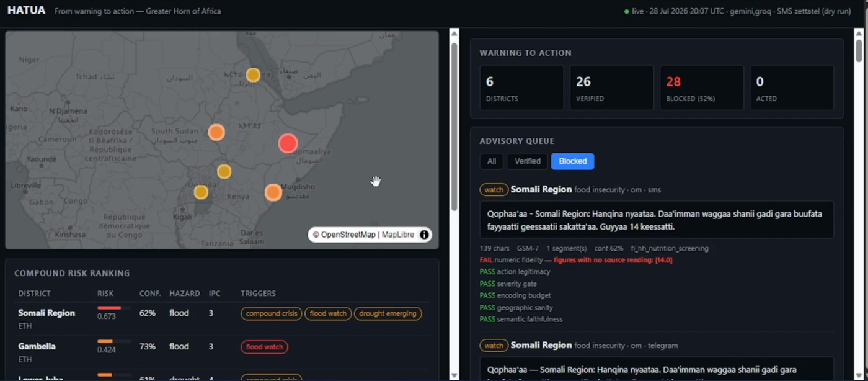Select Gambella row in ranking table
The image size is (868, 381).
(x=222, y=352)
